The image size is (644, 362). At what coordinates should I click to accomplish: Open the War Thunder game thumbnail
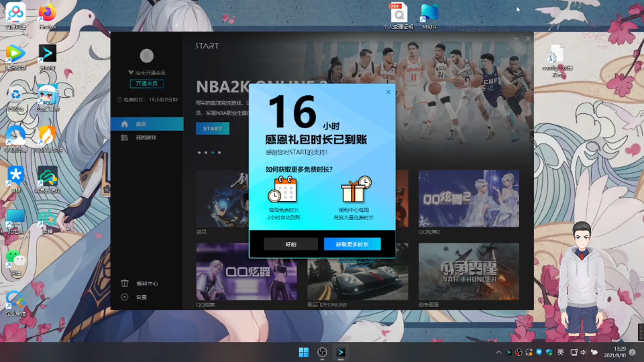click(x=469, y=271)
